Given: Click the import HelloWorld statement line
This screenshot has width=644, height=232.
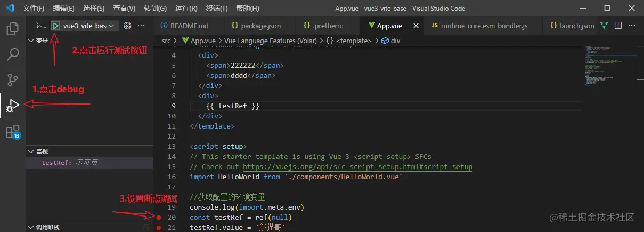Looking at the screenshot, I should [296, 177].
